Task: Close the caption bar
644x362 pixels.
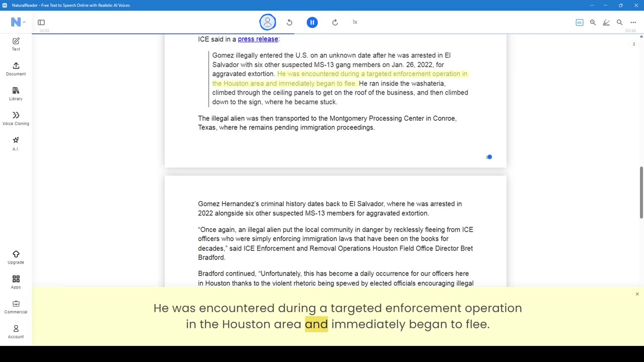Action: pos(637,294)
